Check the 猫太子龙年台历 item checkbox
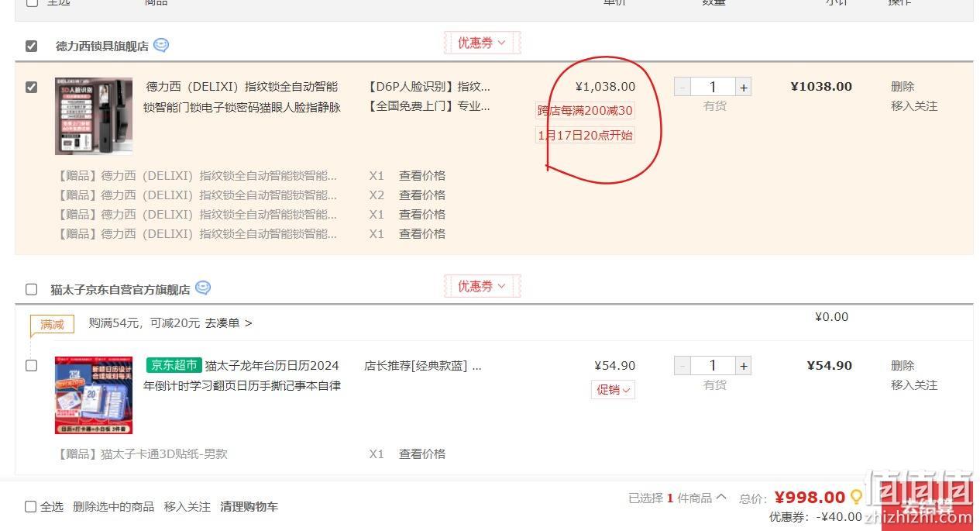Viewport: 980px width, 531px height. coord(31,365)
